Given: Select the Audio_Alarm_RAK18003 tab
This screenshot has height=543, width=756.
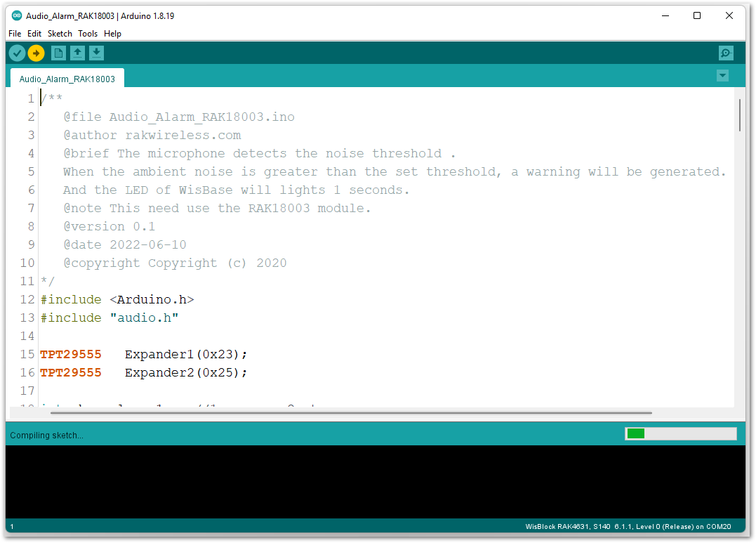Looking at the screenshot, I should [67, 79].
